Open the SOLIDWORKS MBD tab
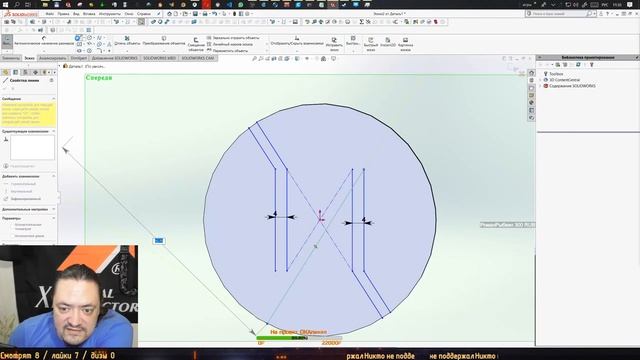 point(159,58)
